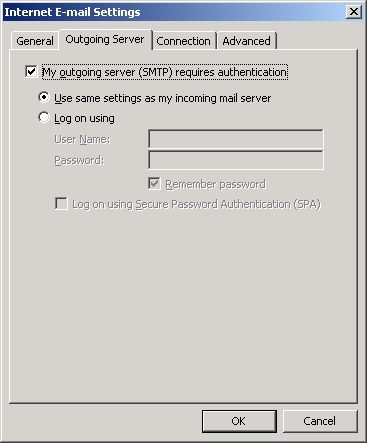367x443 pixels.
Task: Select the Outgoing Server tab
Action: (105, 39)
